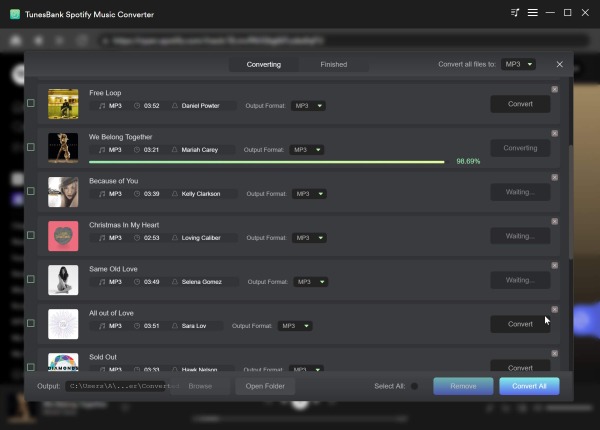Click the Sara Lov artist name
This screenshot has width=600, height=430.
pyautogui.click(x=194, y=326)
